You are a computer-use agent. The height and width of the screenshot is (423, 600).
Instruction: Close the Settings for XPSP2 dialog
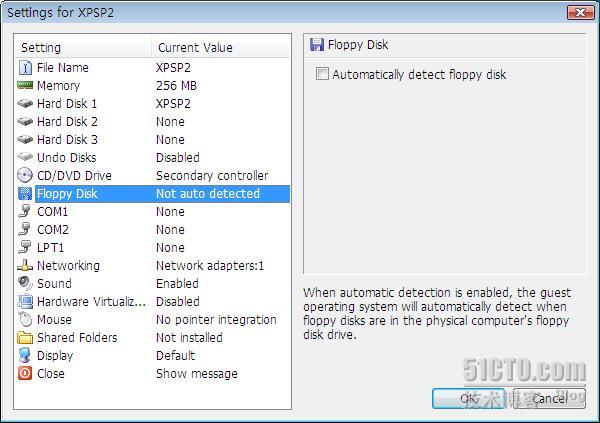580,13
